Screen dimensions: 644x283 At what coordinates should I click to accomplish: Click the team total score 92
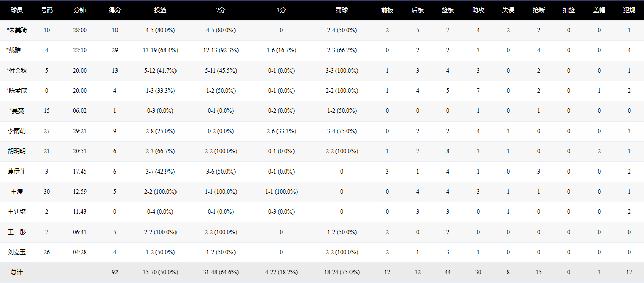[115, 272]
